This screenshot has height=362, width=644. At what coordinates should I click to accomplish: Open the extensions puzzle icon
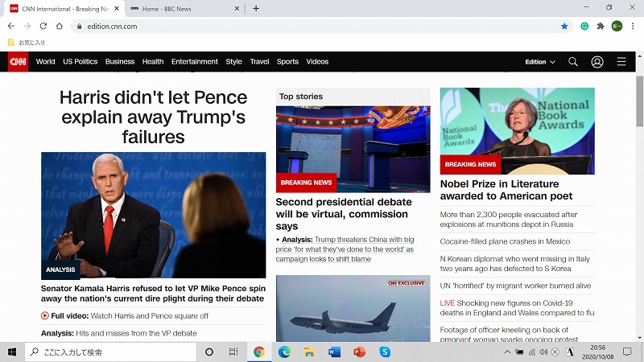601,27
